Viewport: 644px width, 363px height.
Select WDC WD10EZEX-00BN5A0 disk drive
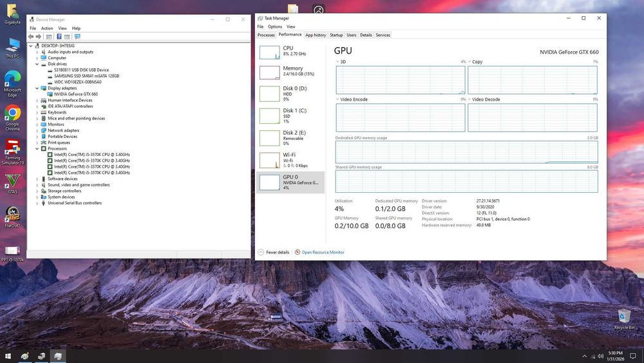[78, 83]
